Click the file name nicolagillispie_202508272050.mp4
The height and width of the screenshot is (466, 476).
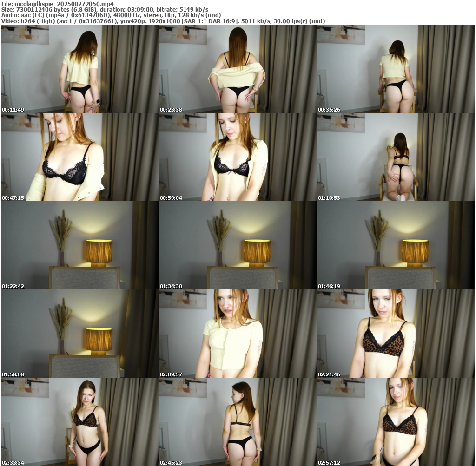click(x=64, y=4)
